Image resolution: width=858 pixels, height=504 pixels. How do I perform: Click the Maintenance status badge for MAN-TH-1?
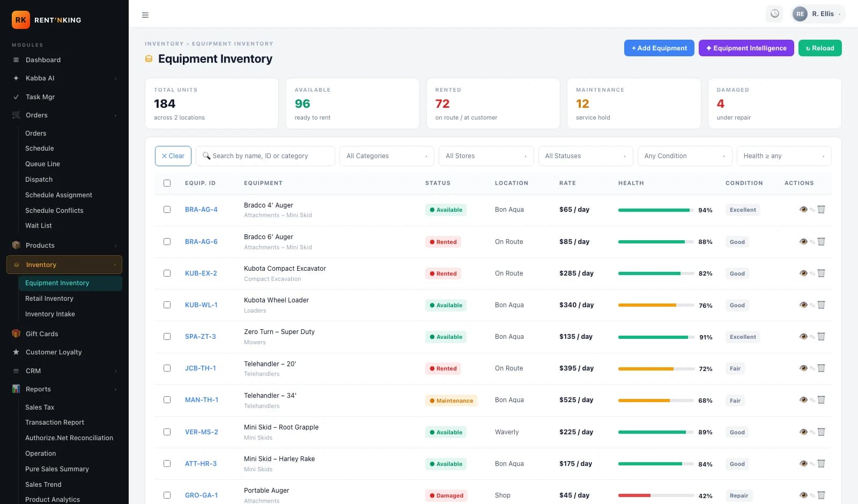451,401
